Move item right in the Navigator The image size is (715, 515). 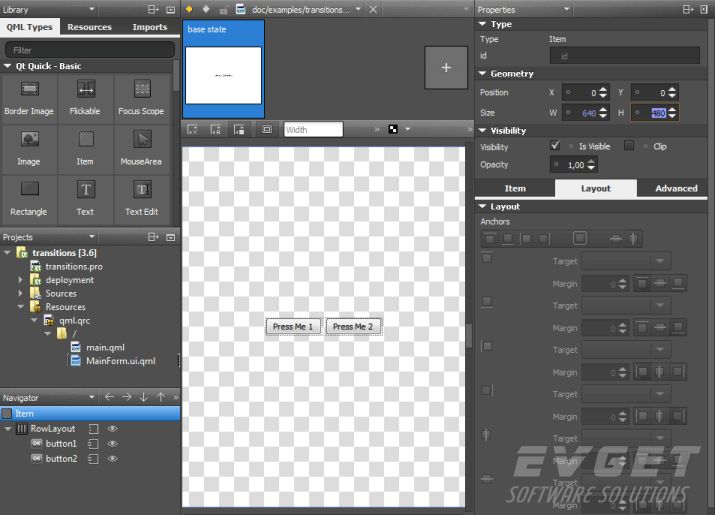[126, 397]
